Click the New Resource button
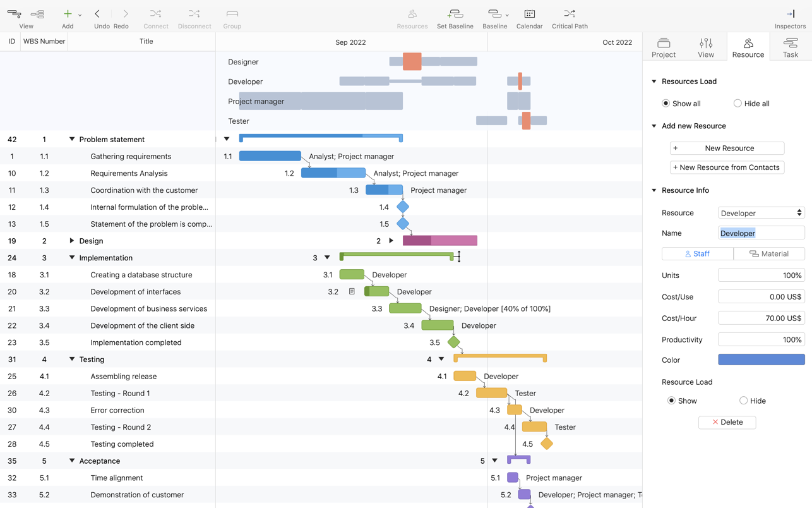The image size is (812, 508). tap(727, 148)
